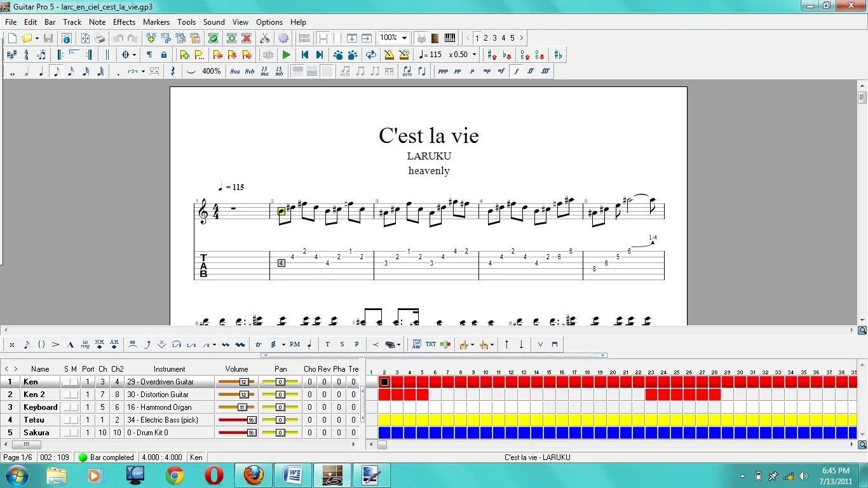
Task: Expand the coda/segno symbol dropdown arrow
Action: coord(134,55)
